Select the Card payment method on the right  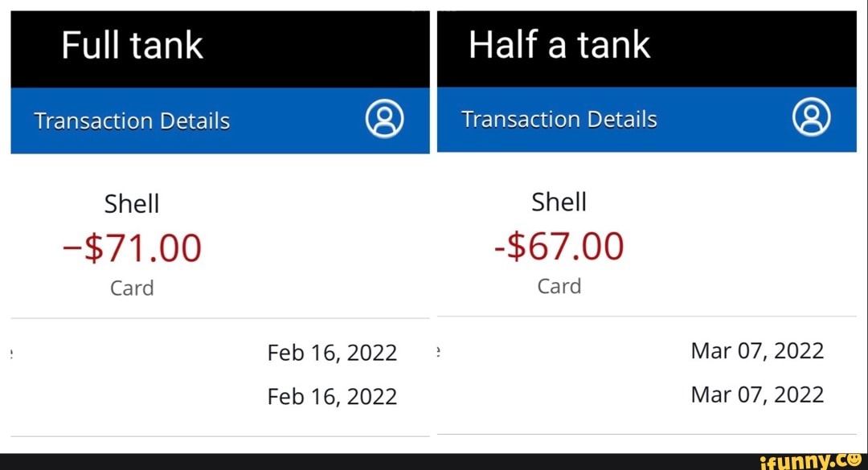(x=559, y=285)
